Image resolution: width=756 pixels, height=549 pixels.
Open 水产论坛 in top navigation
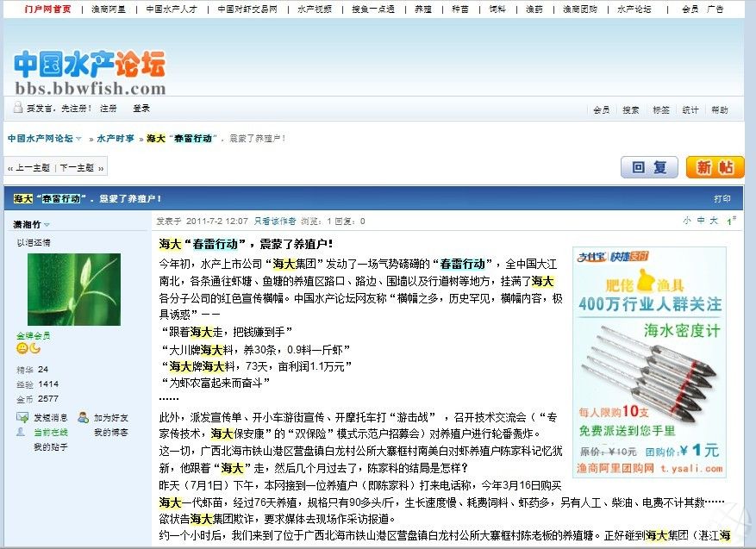(x=634, y=9)
